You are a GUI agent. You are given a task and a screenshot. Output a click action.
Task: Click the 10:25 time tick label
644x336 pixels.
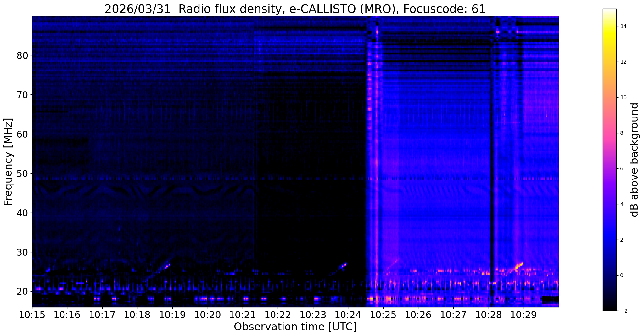(383, 314)
